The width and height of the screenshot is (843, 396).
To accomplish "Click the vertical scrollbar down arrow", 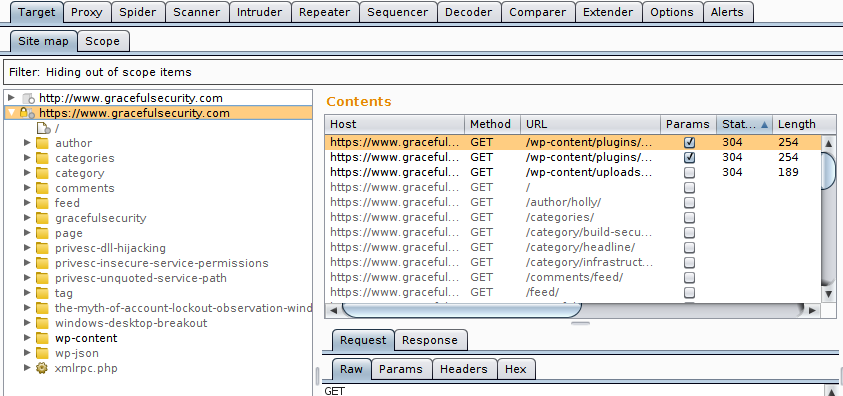I will click(x=828, y=293).
